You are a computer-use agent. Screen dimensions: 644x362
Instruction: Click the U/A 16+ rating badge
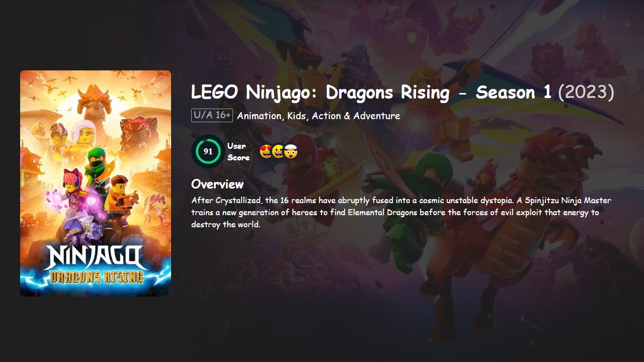click(x=211, y=115)
